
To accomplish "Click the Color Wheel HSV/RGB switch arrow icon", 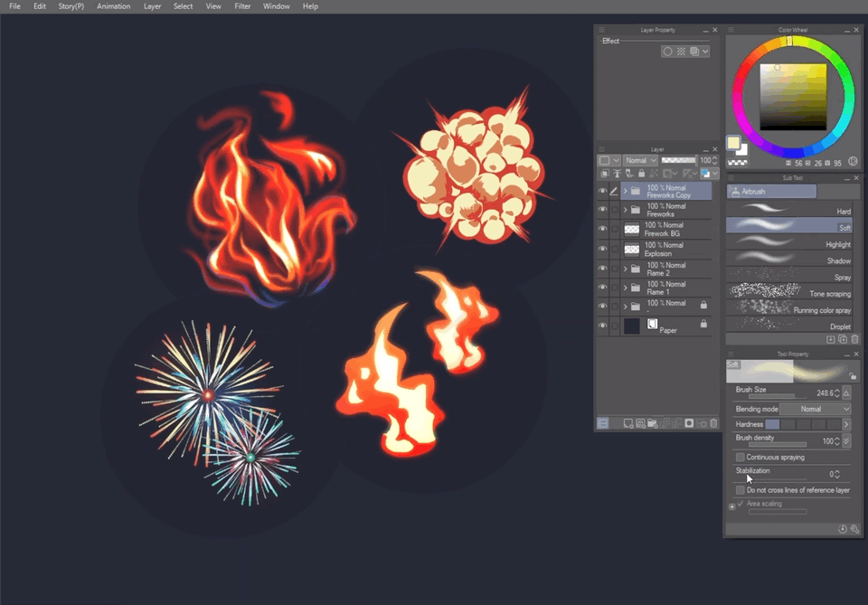I will 853,162.
